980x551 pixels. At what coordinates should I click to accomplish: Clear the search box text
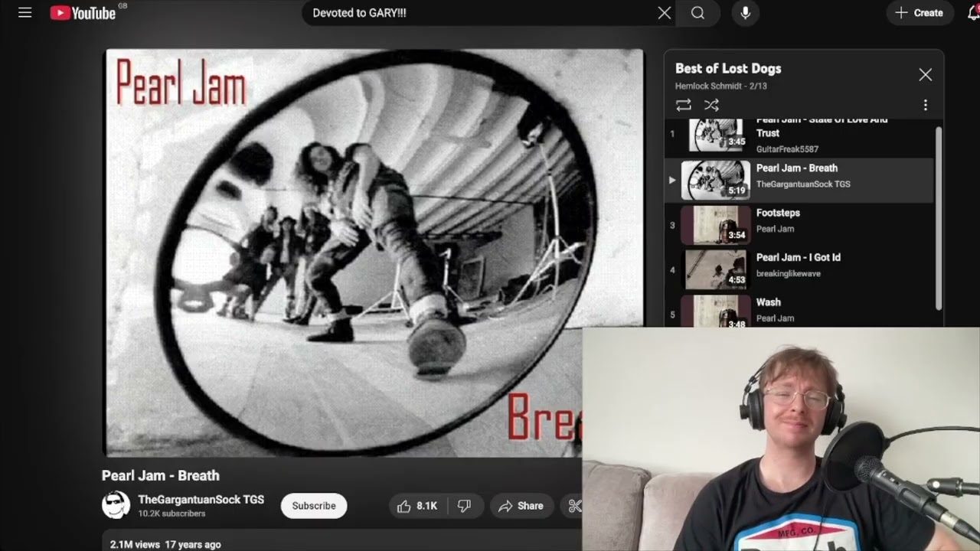pos(665,13)
